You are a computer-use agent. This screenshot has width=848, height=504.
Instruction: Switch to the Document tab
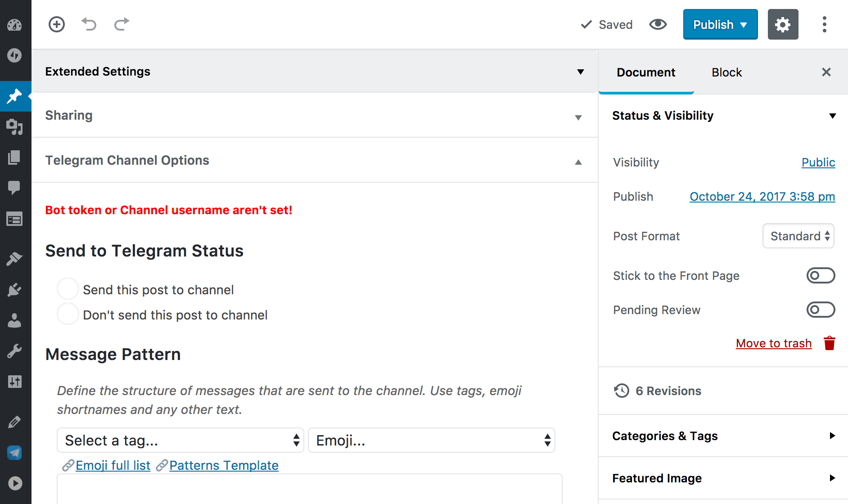tap(646, 72)
